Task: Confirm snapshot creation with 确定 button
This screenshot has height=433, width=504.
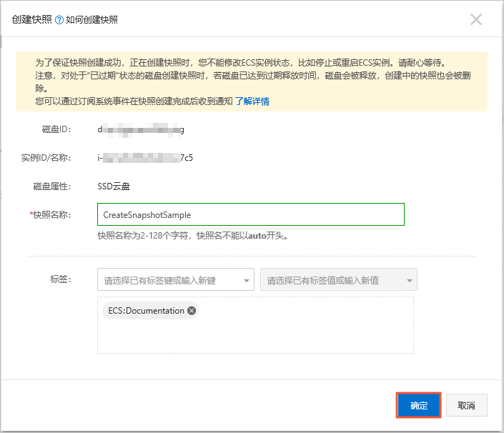Action: click(x=418, y=405)
